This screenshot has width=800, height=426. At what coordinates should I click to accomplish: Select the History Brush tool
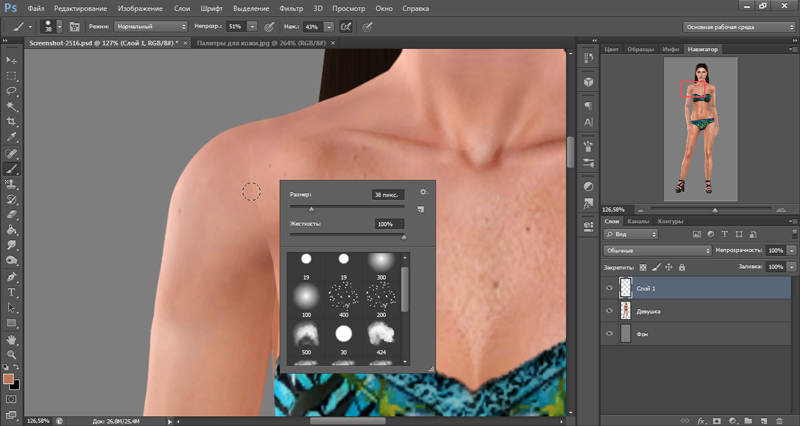click(x=11, y=199)
